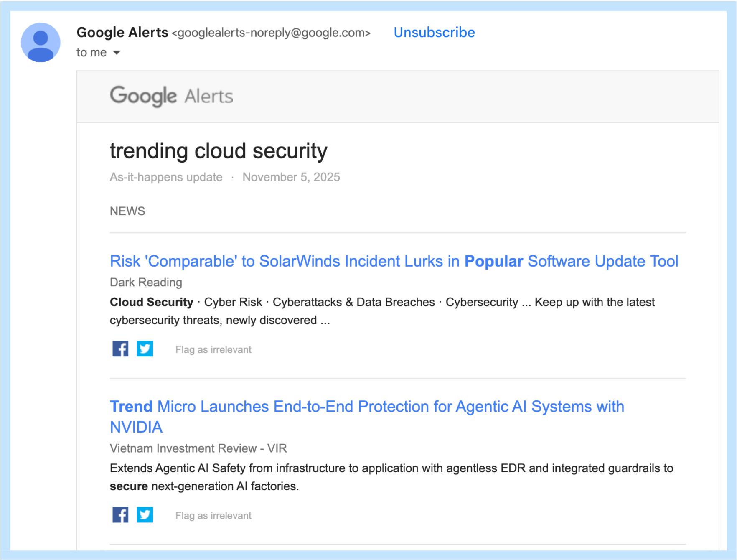Share the Trend Micro article on Facebook
The height and width of the screenshot is (560, 737).
pos(120,514)
